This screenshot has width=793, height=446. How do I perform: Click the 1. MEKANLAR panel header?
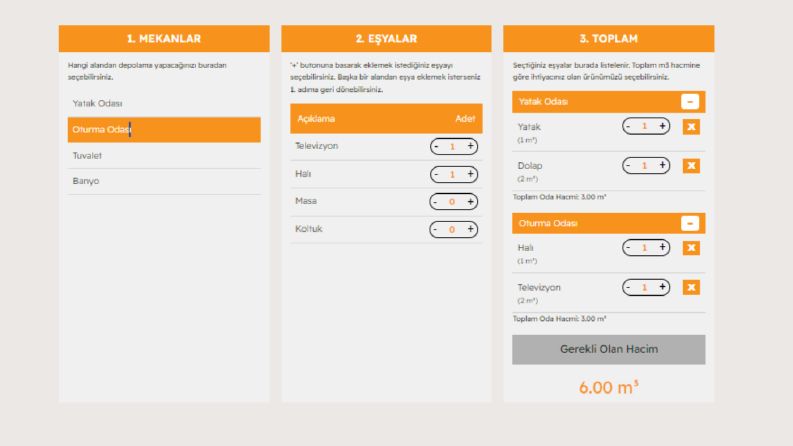(x=164, y=38)
